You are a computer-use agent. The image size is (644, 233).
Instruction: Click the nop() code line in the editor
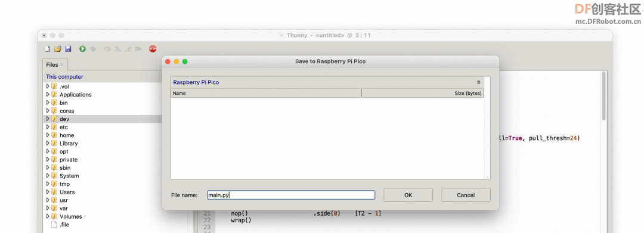306,214
